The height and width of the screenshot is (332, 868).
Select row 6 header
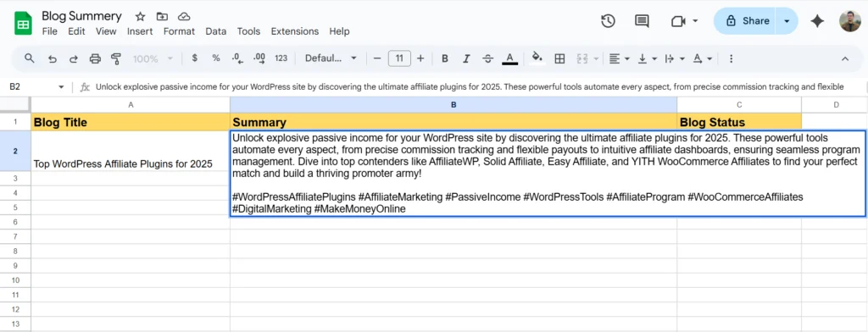[x=15, y=222]
